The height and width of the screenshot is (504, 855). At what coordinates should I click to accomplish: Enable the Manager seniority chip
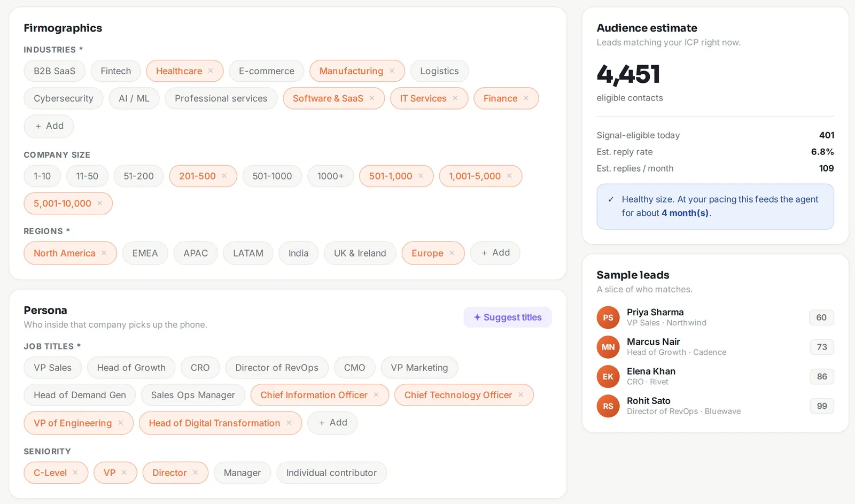242,472
